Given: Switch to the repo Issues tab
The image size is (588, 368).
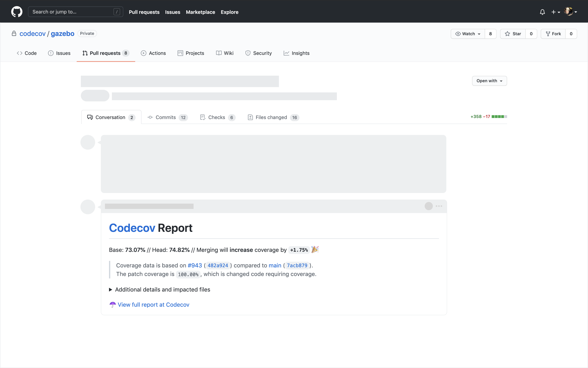Looking at the screenshot, I should tap(59, 53).
